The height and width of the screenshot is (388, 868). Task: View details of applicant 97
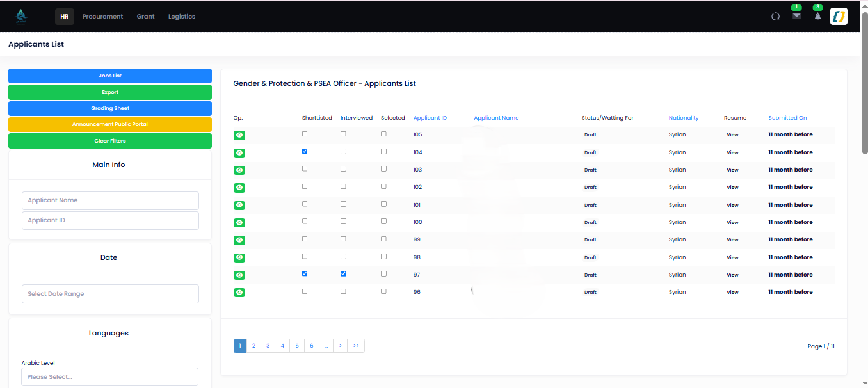point(239,275)
